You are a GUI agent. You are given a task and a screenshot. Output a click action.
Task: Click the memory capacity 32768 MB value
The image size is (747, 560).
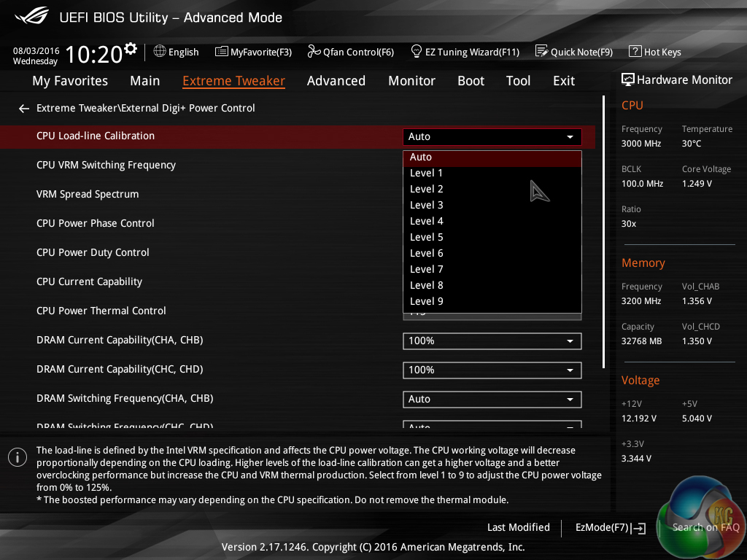pos(641,341)
